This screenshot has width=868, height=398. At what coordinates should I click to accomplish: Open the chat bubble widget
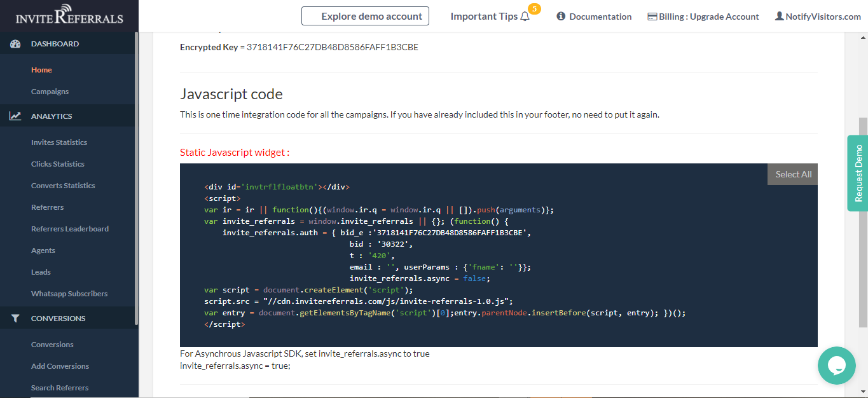[x=836, y=366]
